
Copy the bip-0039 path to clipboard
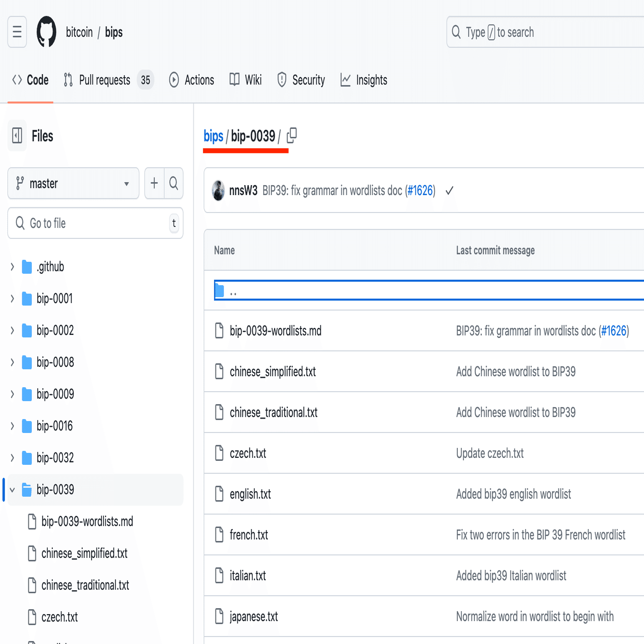point(292,135)
